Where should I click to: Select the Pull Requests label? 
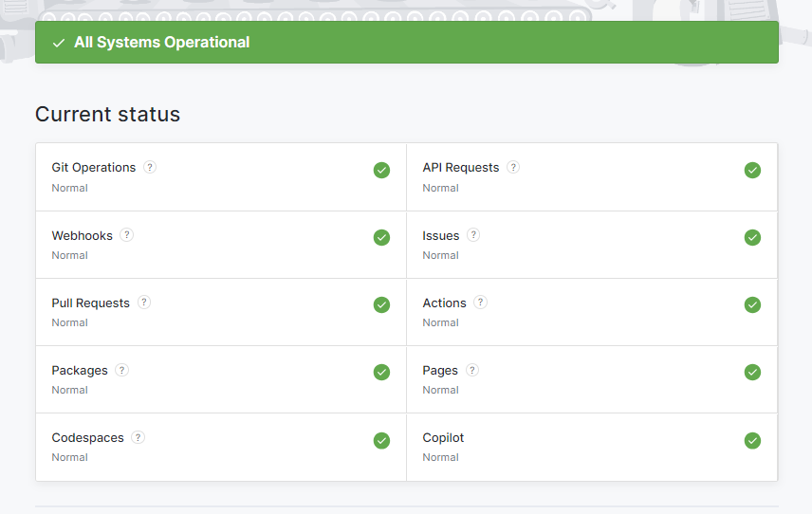[x=91, y=303]
